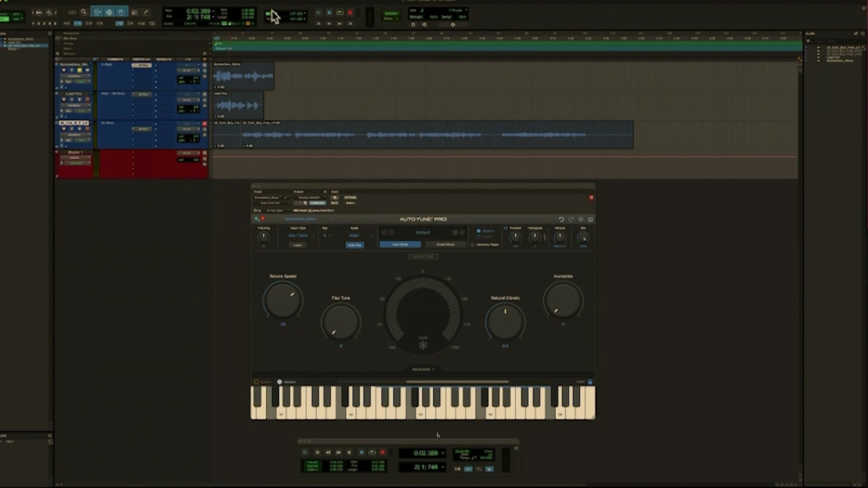Click the Retune Speed knob
The width and height of the screenshot is (868, 488).
283,300
